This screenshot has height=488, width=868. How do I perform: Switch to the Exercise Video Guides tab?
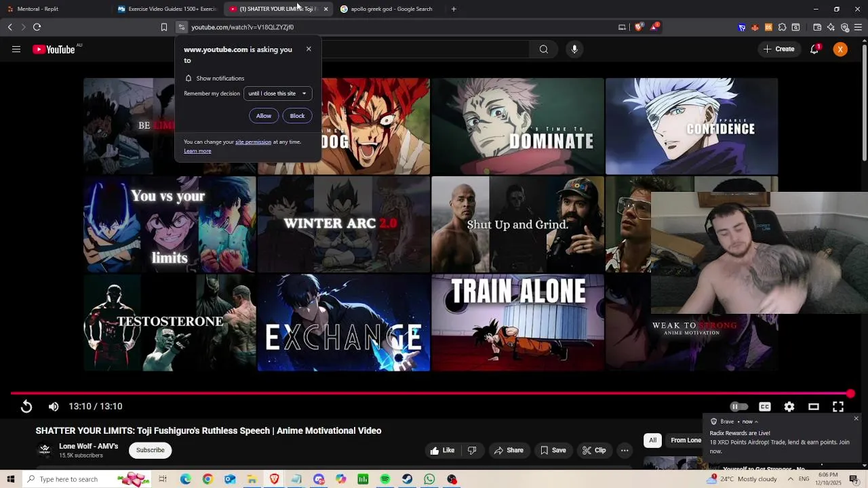click(x=167, y=9)
